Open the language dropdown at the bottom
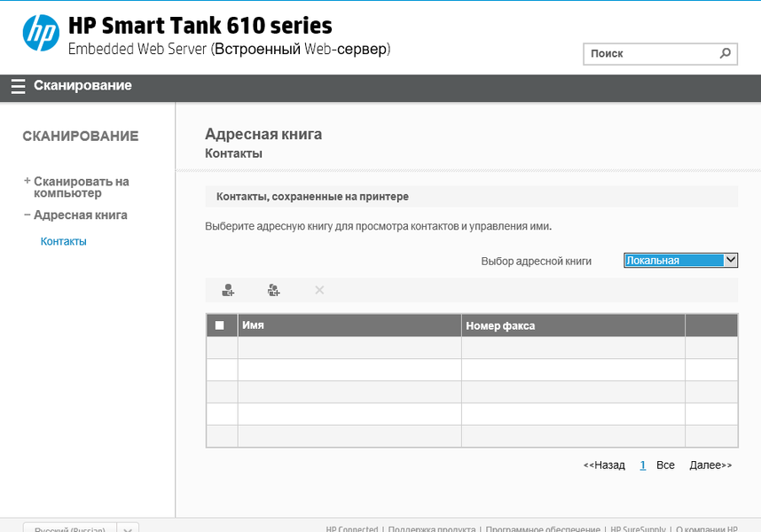761x532 pixels. pyautogui.click(x=129, y=529)
